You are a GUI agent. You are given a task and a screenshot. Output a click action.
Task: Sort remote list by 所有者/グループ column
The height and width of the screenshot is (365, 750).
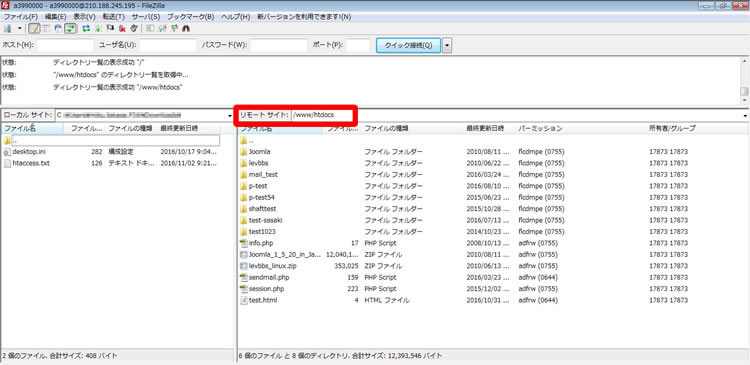[x=697, y=128]
